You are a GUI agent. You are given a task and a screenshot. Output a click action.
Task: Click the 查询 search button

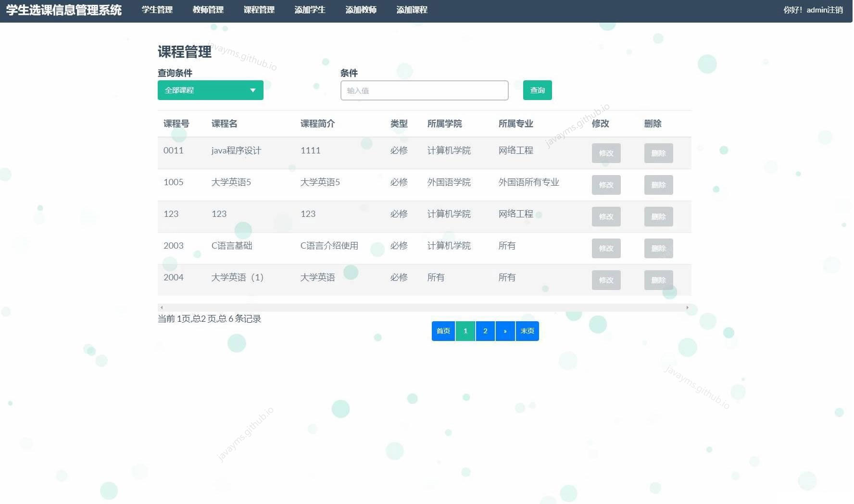pyautogui.click(x=537, y=90)
